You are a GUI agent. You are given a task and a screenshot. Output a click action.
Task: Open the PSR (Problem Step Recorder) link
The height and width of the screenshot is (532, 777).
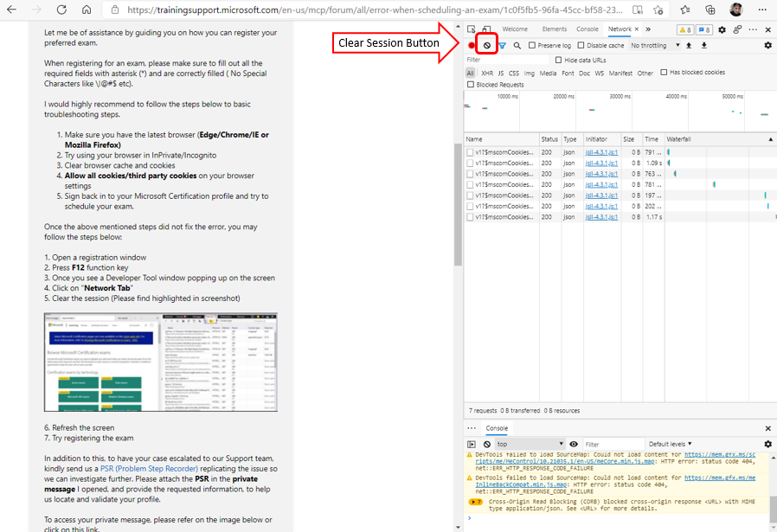point(149,469)
